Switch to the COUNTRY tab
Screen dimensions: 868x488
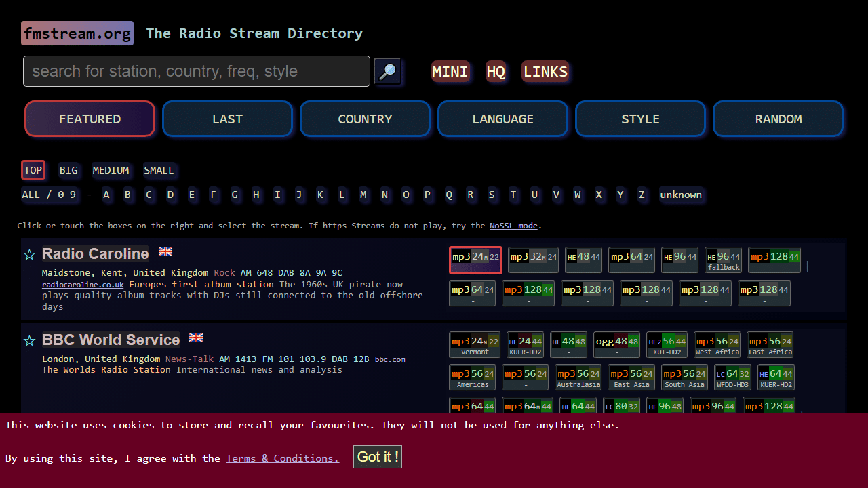point(365,119)
